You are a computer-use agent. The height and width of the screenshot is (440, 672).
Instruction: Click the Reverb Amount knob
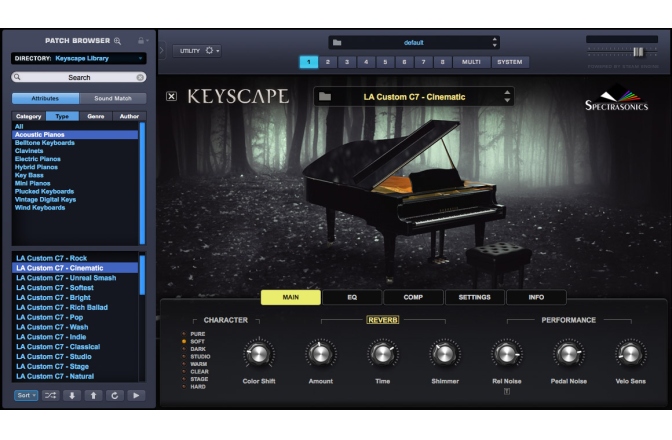coord(321,353)
